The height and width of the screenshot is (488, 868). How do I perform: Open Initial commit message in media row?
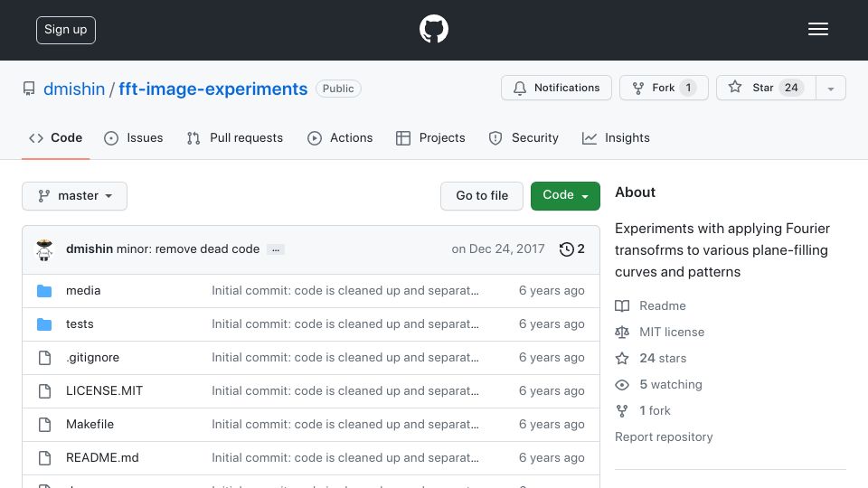[x=344, y=290]
